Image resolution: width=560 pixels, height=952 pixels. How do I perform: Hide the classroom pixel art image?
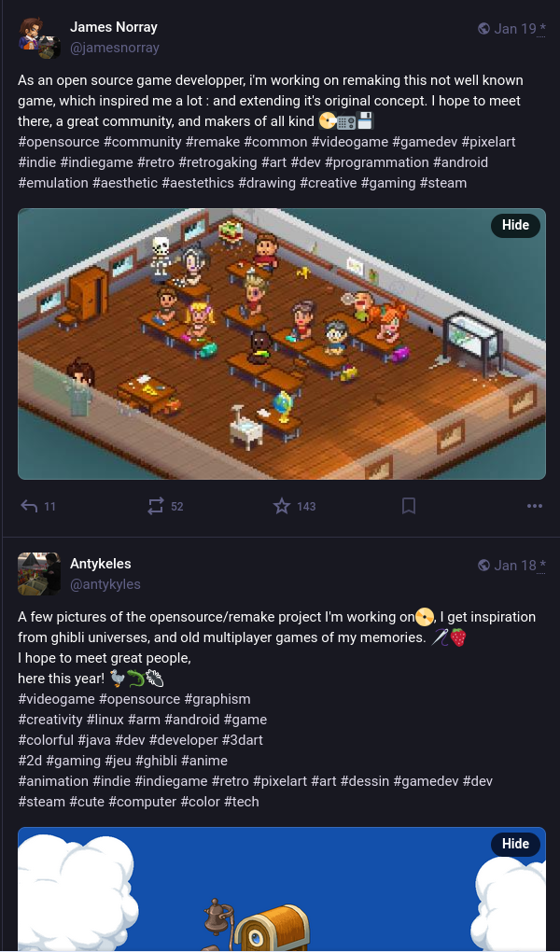click(515, 225)
